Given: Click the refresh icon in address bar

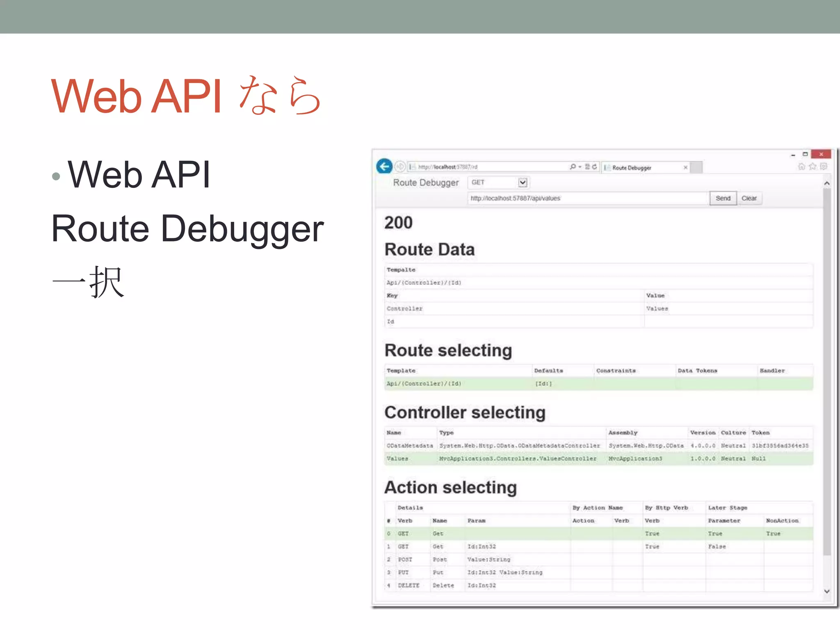Looking at the screenshot, I should 594,167.
